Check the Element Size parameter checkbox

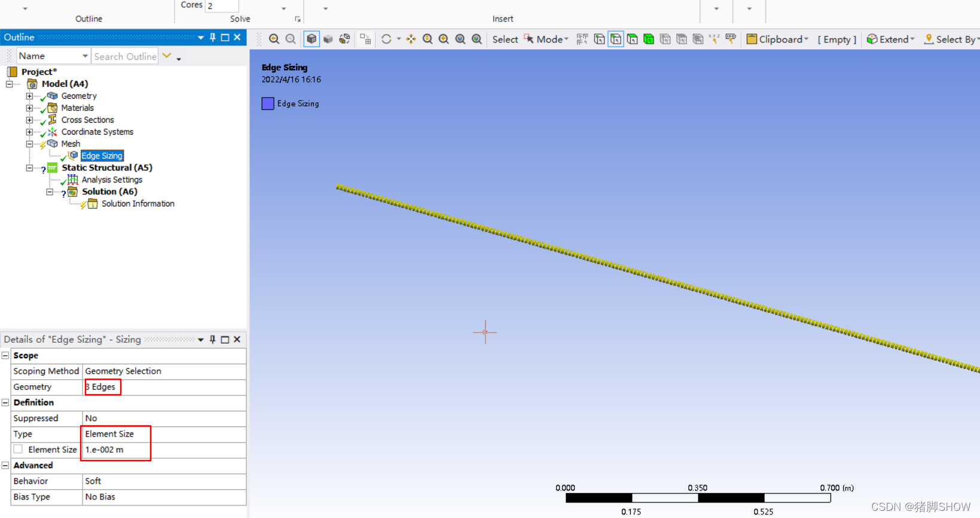click(x=19, y=449)
